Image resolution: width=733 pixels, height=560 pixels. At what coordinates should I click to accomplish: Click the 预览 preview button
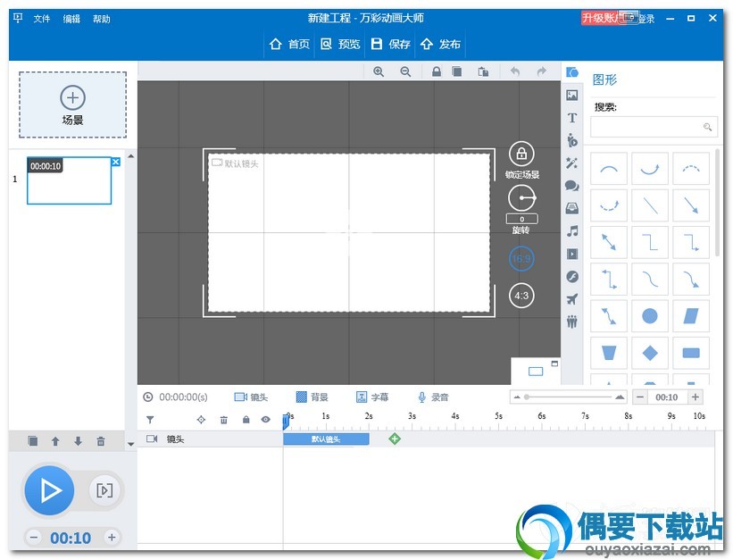coord(340,44)
